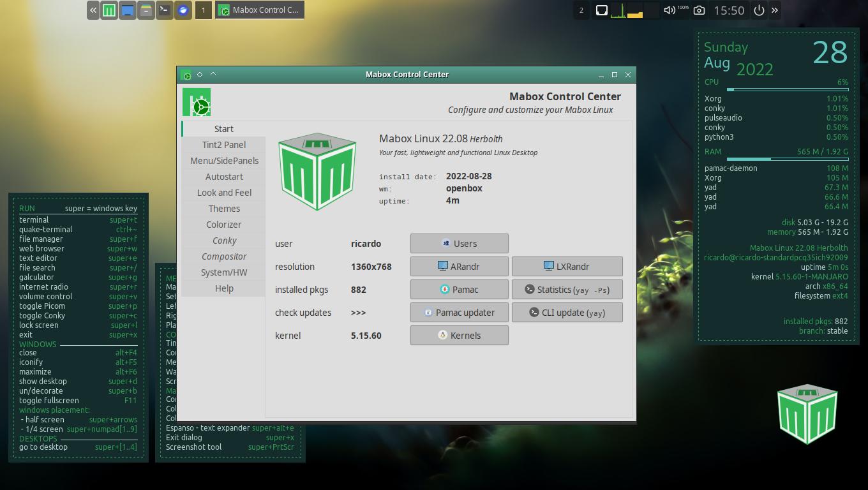Screen dimensions: 868x490
Task: Click the blue desktop icon in panel
Action: tap(128, 10)
